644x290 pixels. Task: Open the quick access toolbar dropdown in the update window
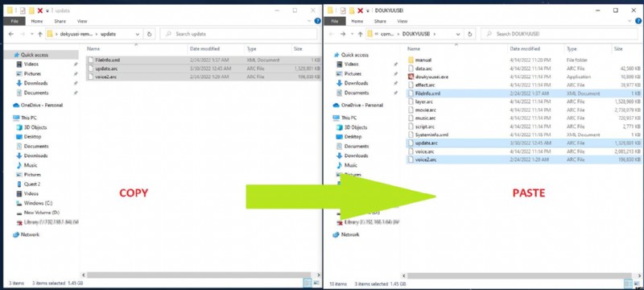coord(47,10)
